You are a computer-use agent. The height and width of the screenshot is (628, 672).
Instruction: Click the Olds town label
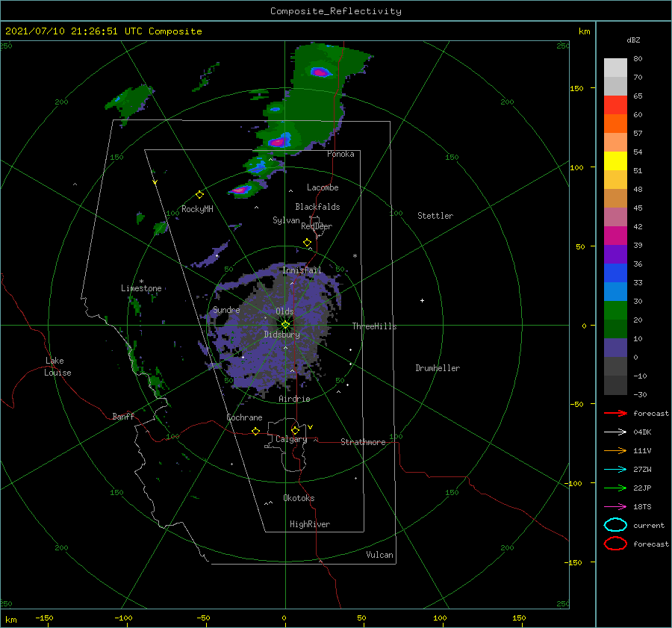pos(284,311)
